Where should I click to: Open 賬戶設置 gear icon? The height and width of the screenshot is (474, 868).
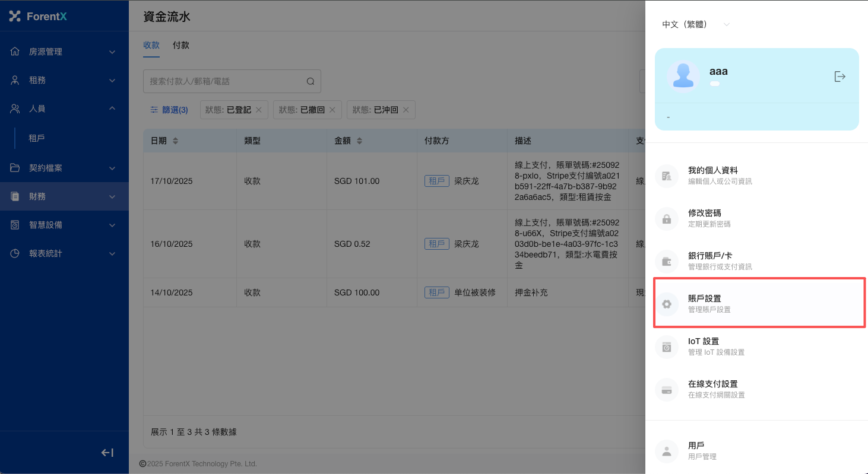click(667, 304)
